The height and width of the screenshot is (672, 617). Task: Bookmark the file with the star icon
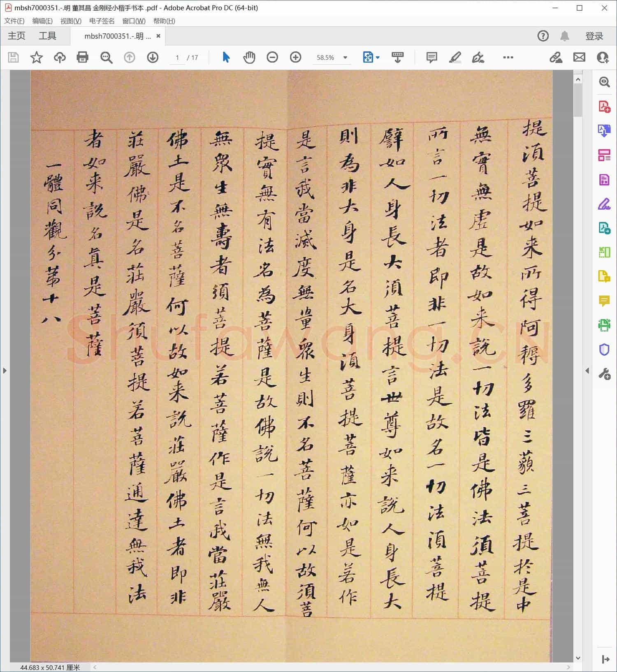coord(37,57)
